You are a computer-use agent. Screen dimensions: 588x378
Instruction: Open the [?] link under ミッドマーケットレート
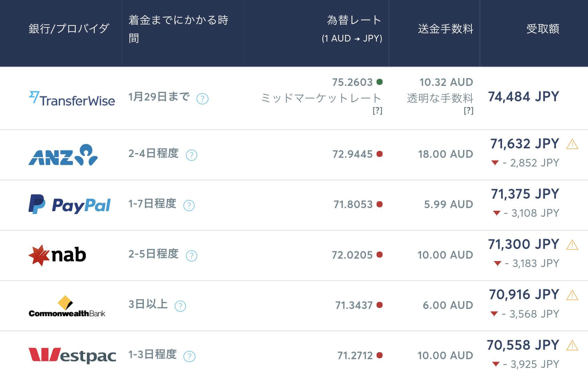tap(377, 111)
